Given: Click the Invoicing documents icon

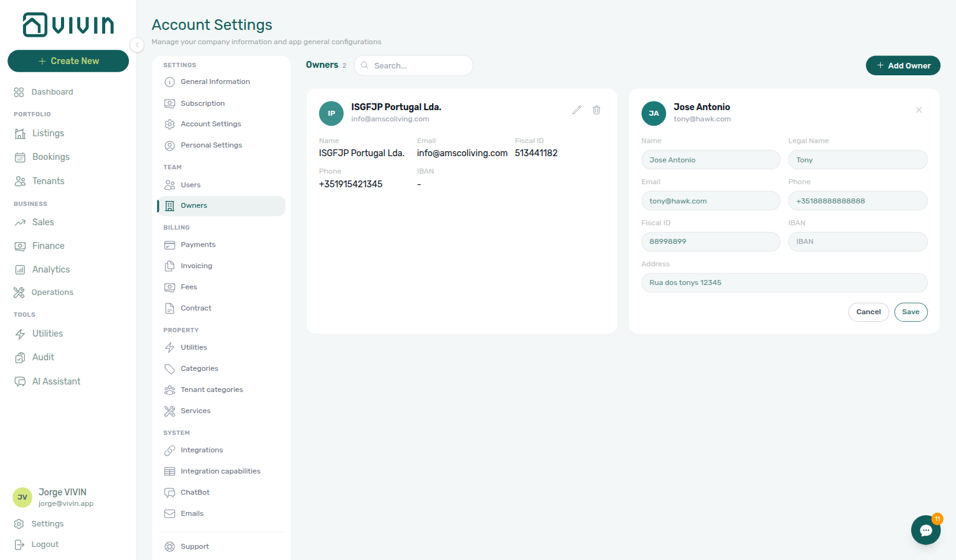Looking at the screenshot, I should 169,266.
